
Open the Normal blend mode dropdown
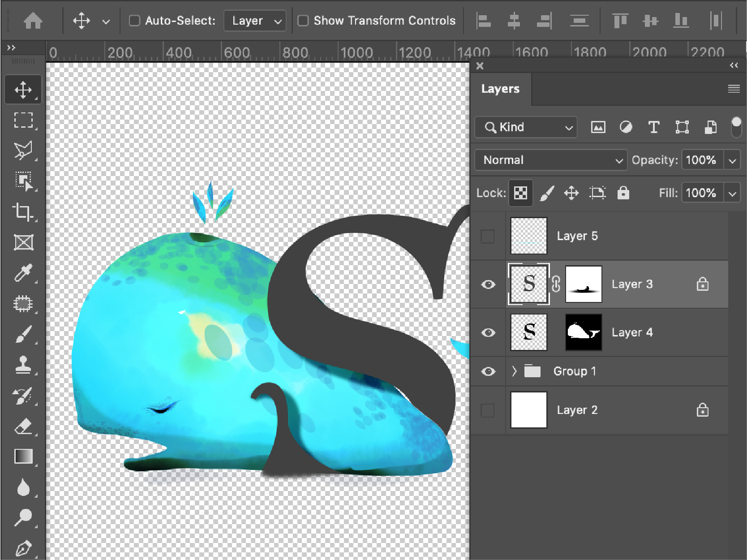[x=550, y=160]
